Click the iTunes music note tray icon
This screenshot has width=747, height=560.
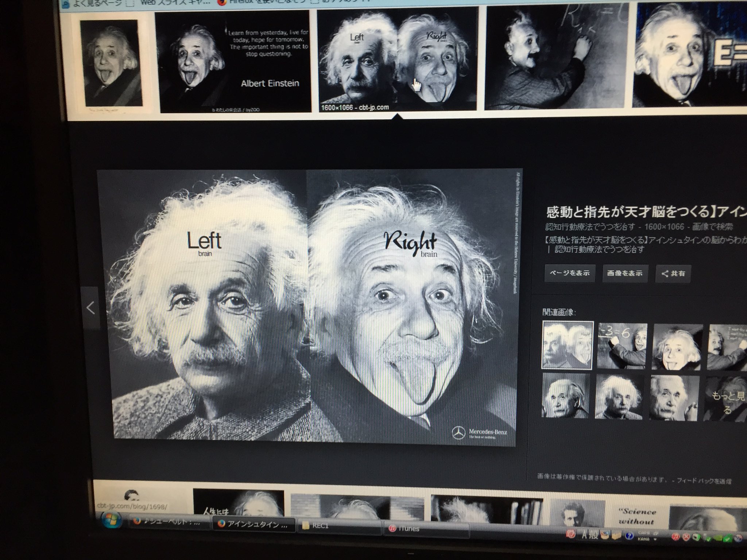675,537
